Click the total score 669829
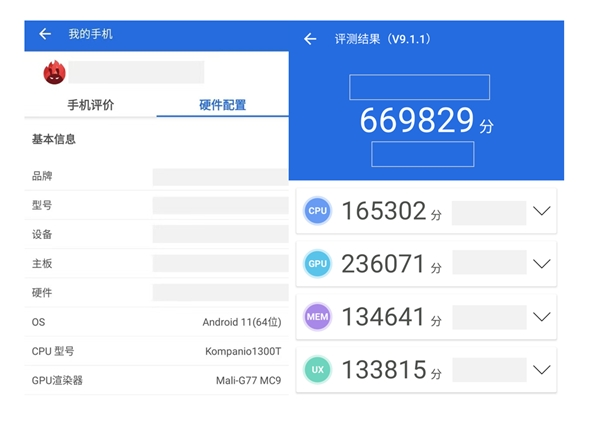 417,122
